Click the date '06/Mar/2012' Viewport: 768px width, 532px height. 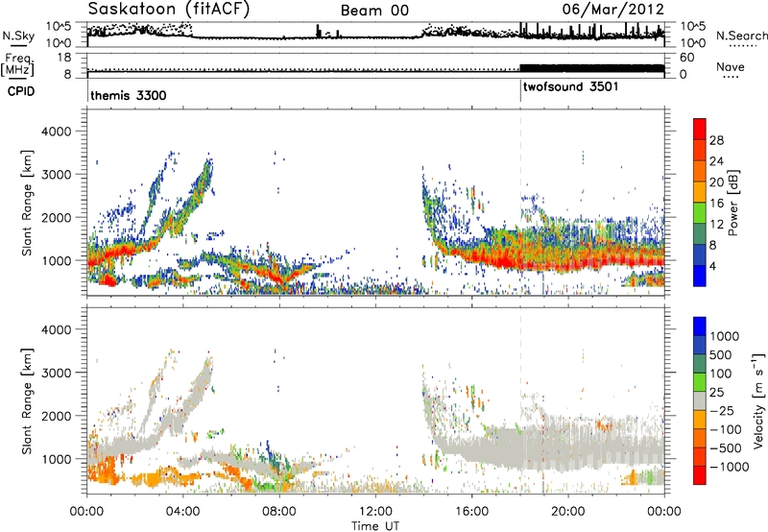point(613,9)
